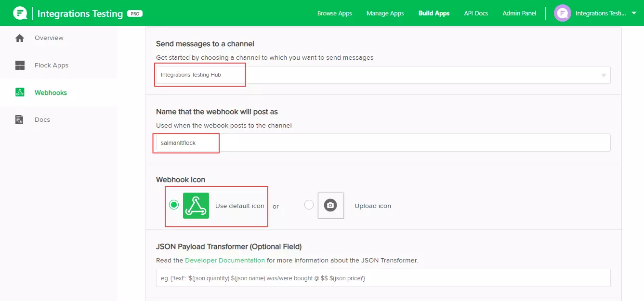The image size is (644, 301).
Task: Click the camera upload icon box
Action: tap(330, 206)
